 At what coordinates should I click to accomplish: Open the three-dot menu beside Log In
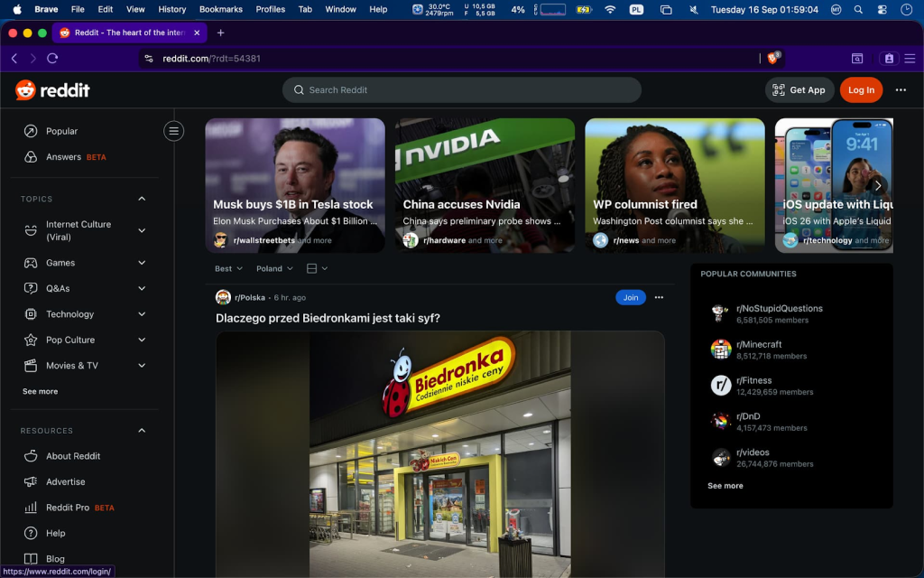point(901,89)
